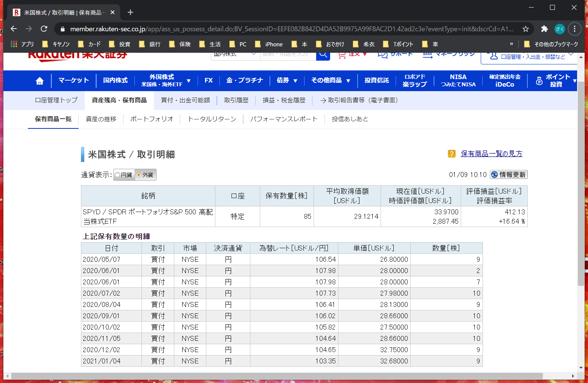588x383 pixels.
Task: Select the 投信あしあと sub-tab
Action: point(350,119)
